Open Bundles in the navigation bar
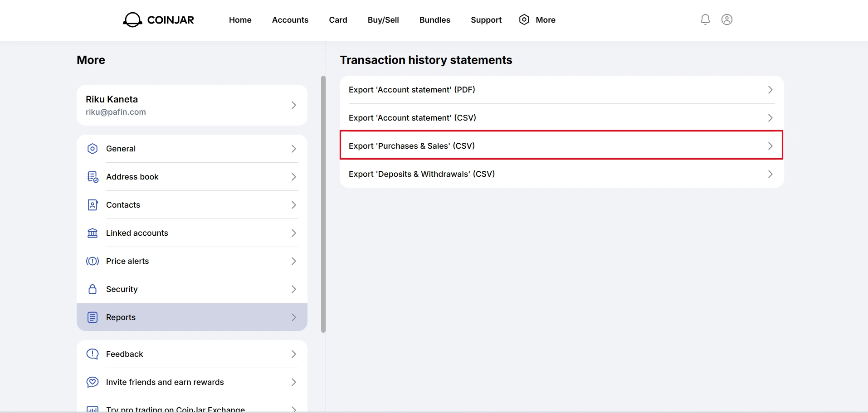The height and width of the screenshot is (413, 868). coord(435,20)
